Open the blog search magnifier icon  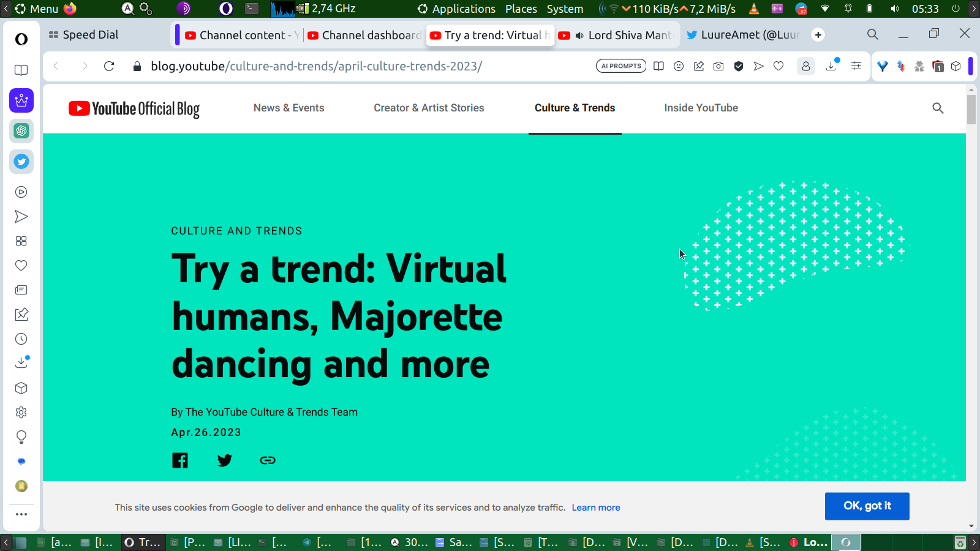pyautogui.click(x=938, y=108)
